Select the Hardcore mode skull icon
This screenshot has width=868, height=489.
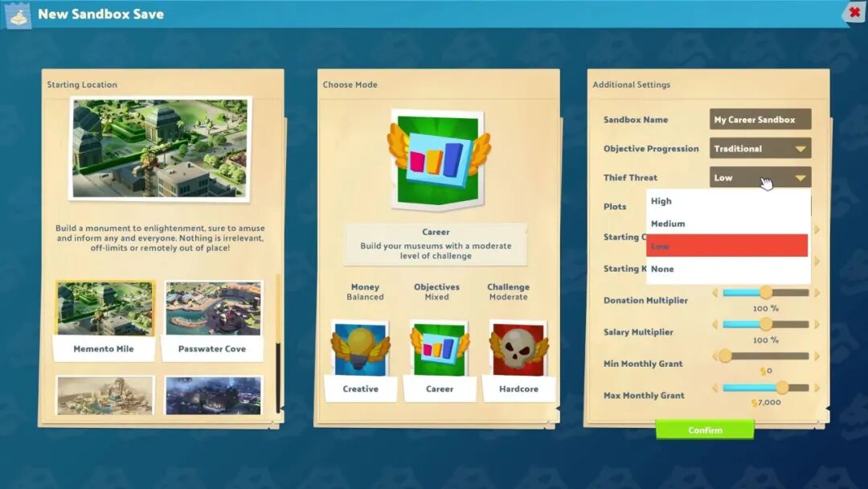click(518, 349)
